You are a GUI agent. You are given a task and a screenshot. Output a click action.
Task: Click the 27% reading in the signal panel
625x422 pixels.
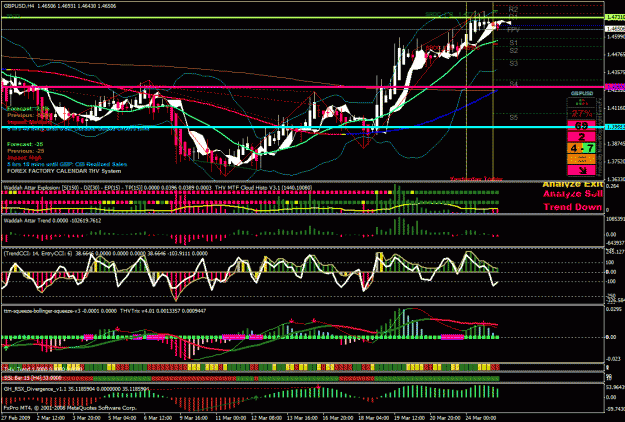[582, 114]
